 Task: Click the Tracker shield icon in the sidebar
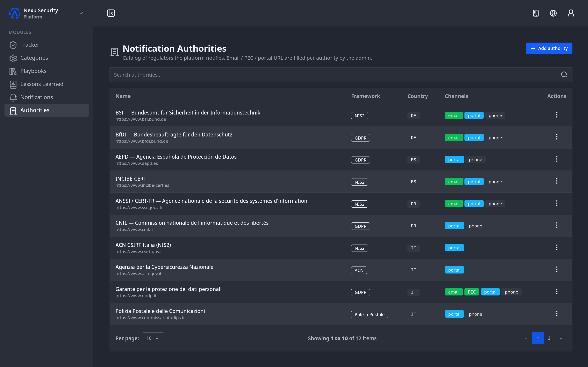[x=13, y=45]
